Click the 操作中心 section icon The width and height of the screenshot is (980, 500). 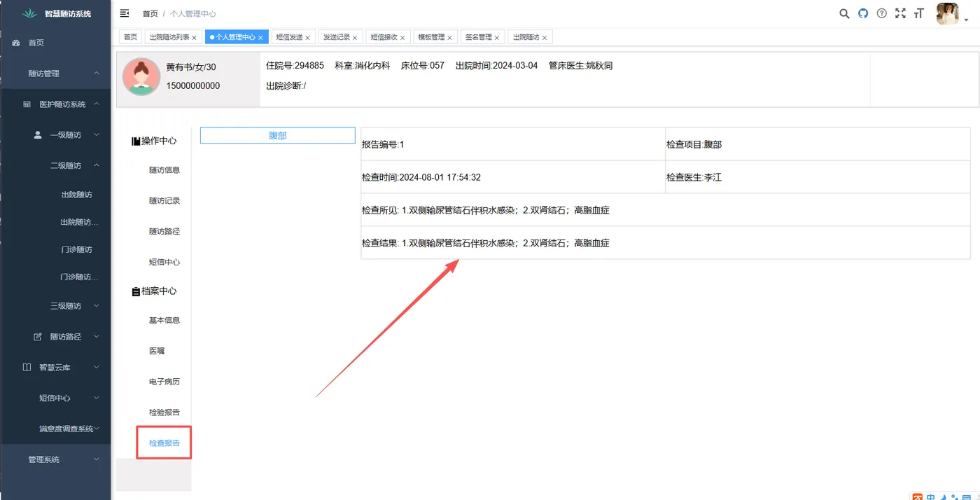pyautogui.click(x=136, y=141)
